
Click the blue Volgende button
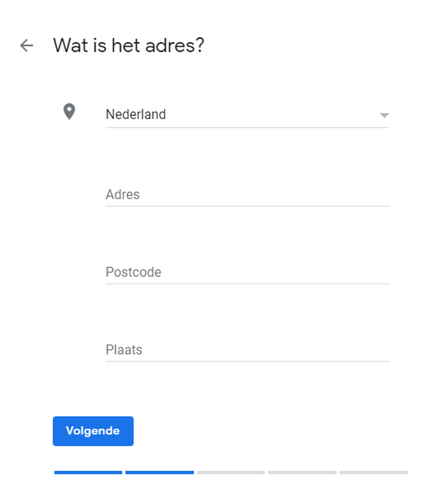[93, 431]
